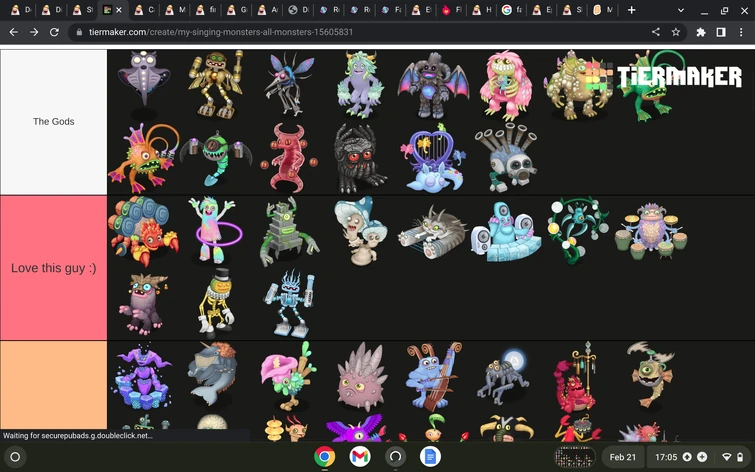The image size is (755, 472).
Task: Click the tiermaker.com address bar
Action: click(x=376, y=32)
